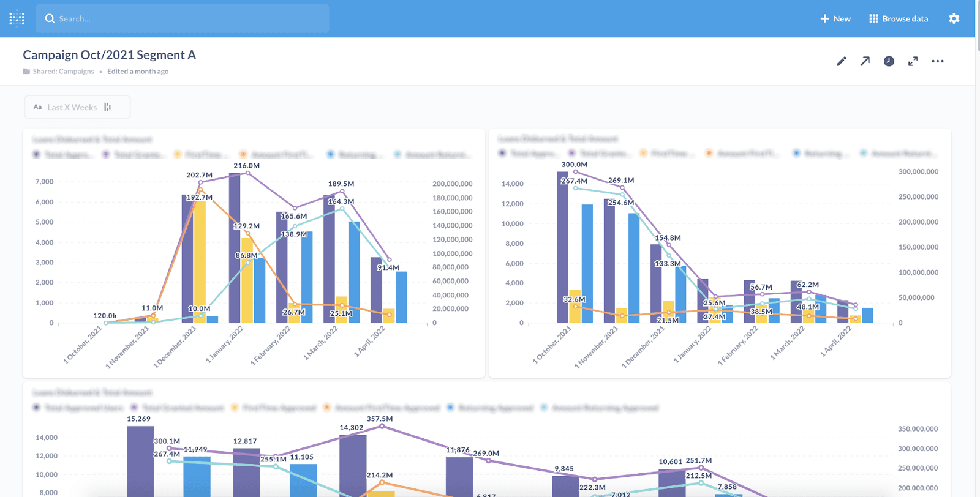Select the 357.5M peak in the bottom chart
Image resolution: width=980 pixels, height=497 pixels.
tap(382, 426)
